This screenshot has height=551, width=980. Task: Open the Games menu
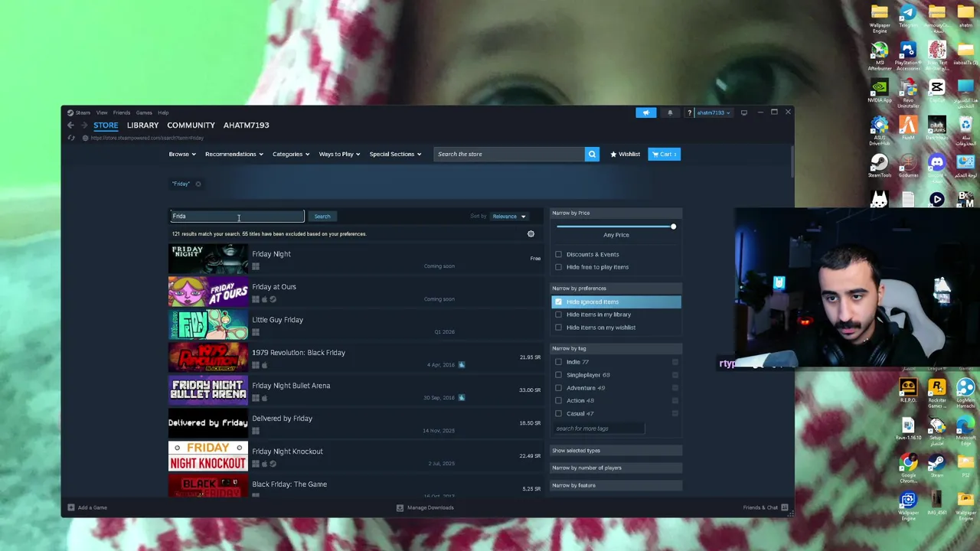(144, 112)
